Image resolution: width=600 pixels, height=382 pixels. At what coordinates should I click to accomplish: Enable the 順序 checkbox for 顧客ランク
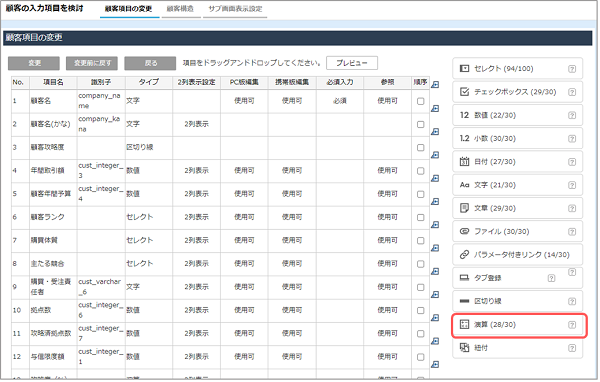tap(421, 217)
